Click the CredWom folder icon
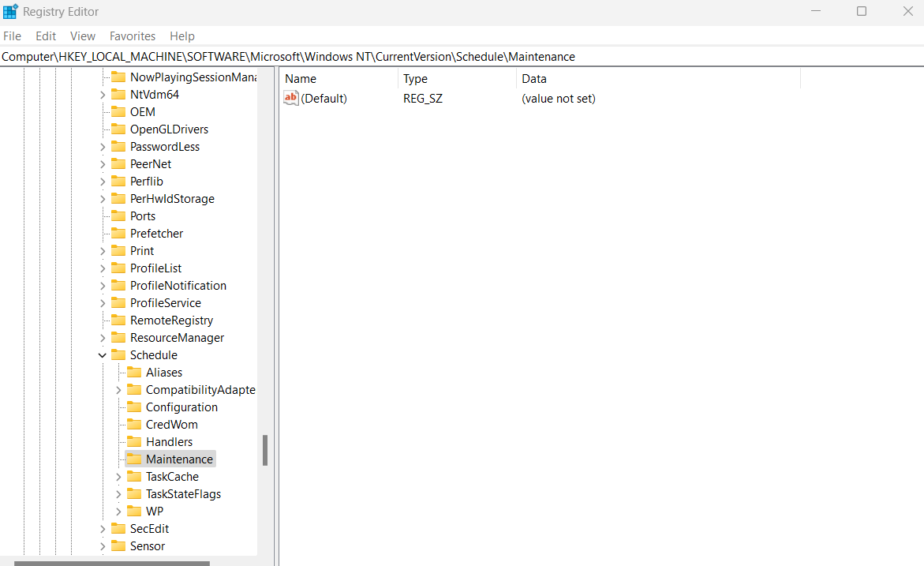Viewport: 924px width, 566px height. tap(134, 425)
